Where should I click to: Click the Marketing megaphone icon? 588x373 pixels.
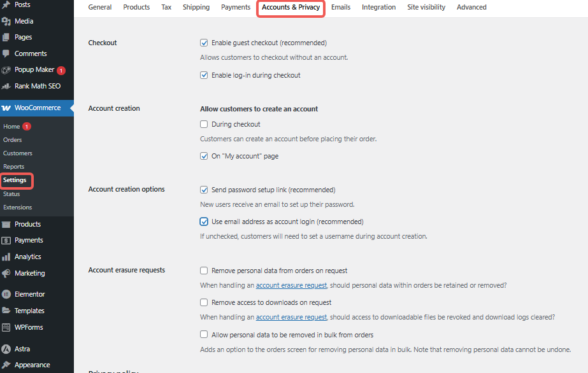(x=6, y=274)
